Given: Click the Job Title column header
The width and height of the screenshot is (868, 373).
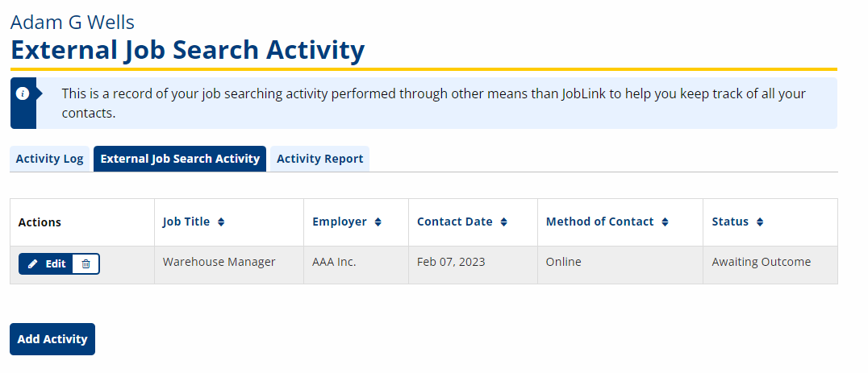Looking at the screenshot, I should click(x=186, y=222).
